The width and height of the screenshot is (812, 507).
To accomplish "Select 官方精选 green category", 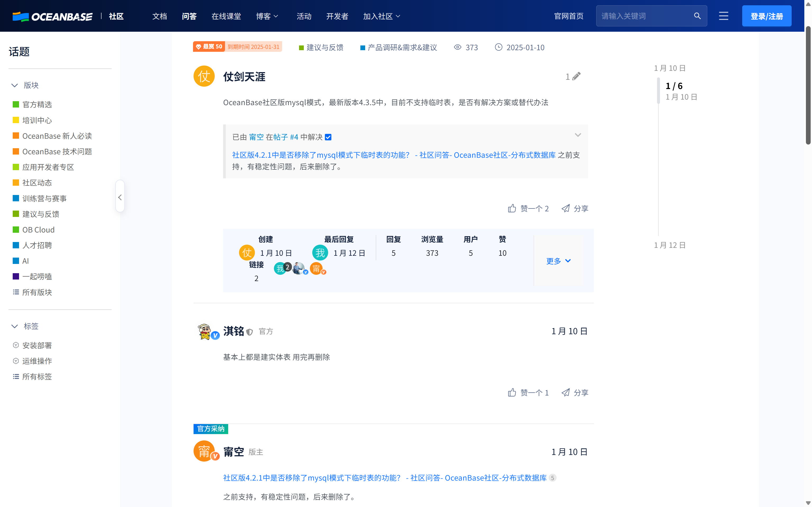I will [x=32, y=105].
